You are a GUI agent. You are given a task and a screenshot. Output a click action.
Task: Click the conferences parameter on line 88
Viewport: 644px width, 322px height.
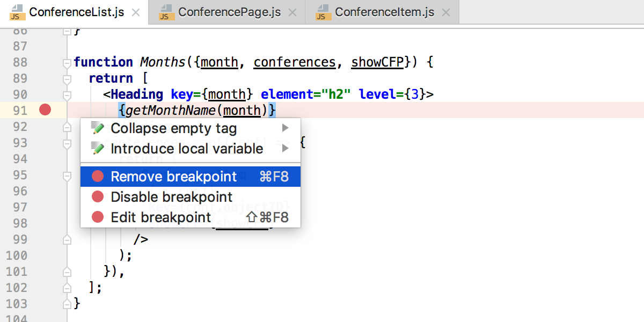click(x=295, y=62)
